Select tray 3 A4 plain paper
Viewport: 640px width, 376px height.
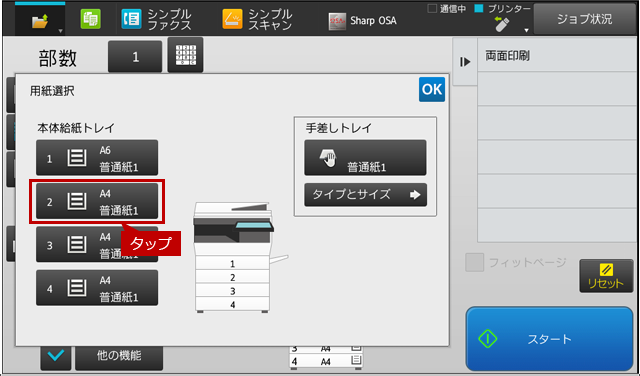97,244
